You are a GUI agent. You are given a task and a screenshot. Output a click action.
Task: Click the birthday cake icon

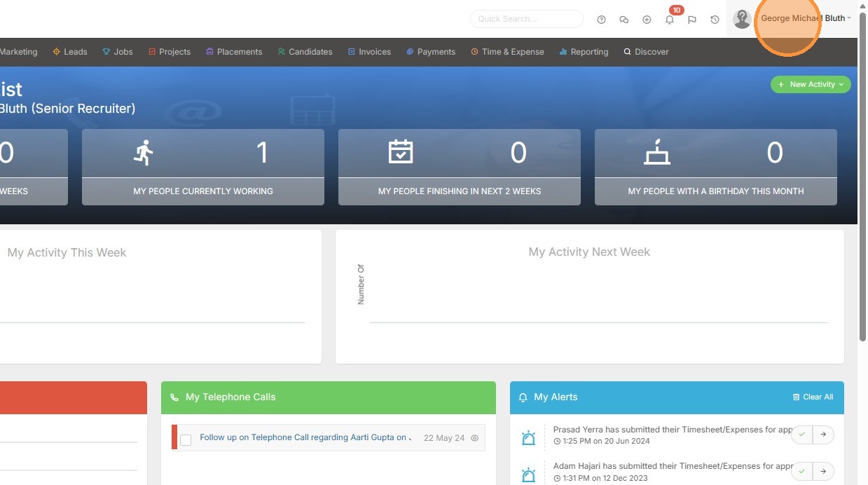657,152
